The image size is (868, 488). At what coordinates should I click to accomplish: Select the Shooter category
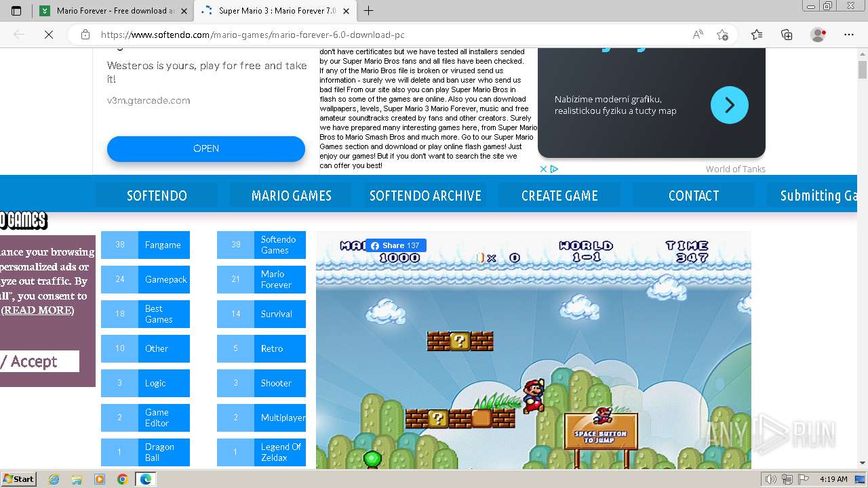(x=261, y=383)
